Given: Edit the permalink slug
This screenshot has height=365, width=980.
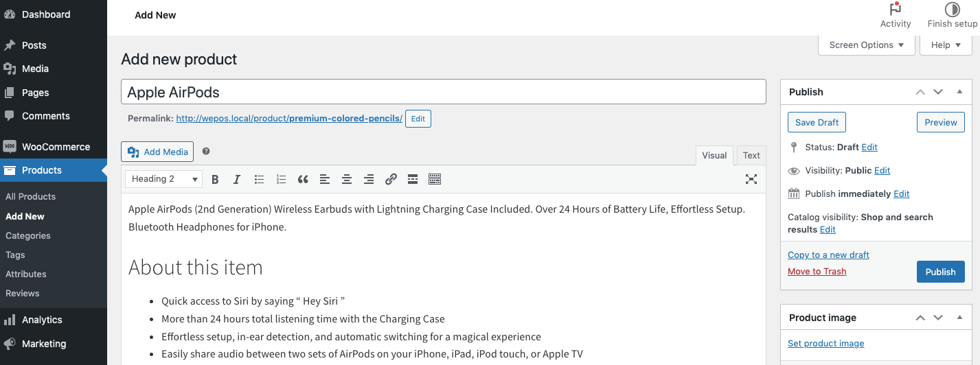Looking at the screenshot, I should click(418, 119).
